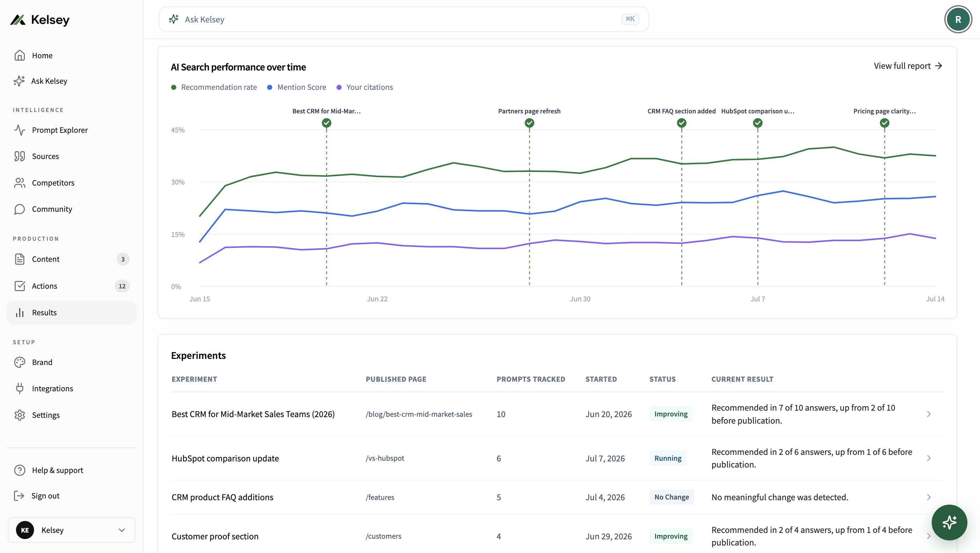Toggle Recommendation rate legend series
This screenshot has height=553, width=980.
click(x=214, y=87)
